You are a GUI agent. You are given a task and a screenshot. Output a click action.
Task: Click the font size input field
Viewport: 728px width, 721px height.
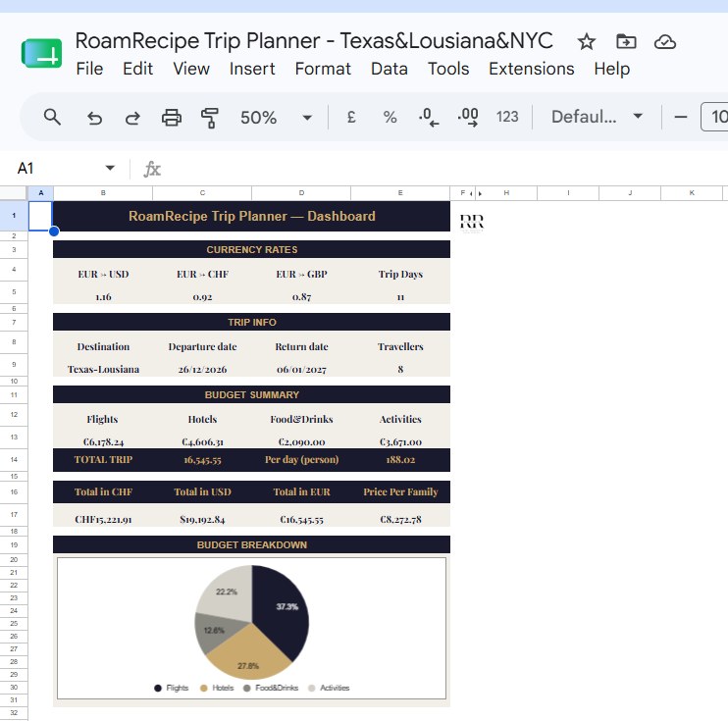[x=715, y=117]
